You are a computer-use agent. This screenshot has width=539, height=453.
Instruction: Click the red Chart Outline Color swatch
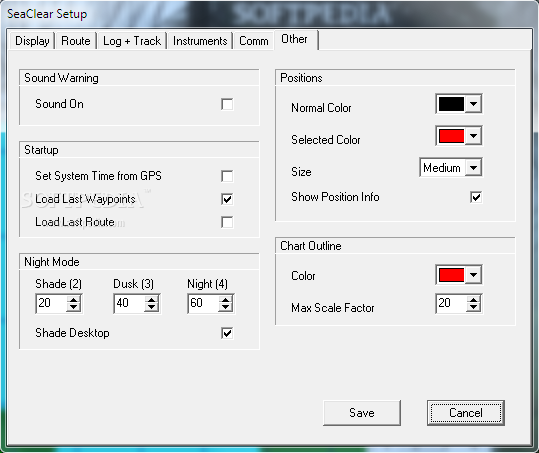point(451,275)
